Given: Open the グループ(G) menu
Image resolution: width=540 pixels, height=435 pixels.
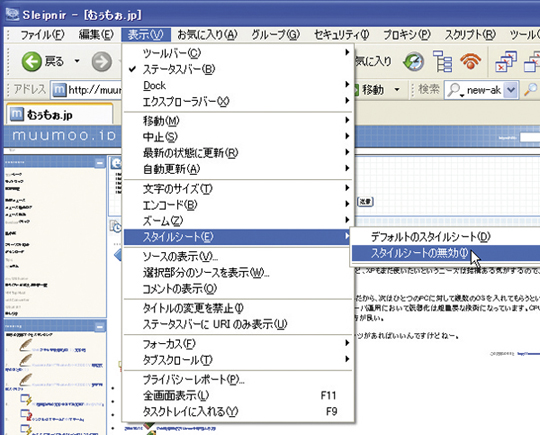Looking at the screenshot, I should (275, 35).
